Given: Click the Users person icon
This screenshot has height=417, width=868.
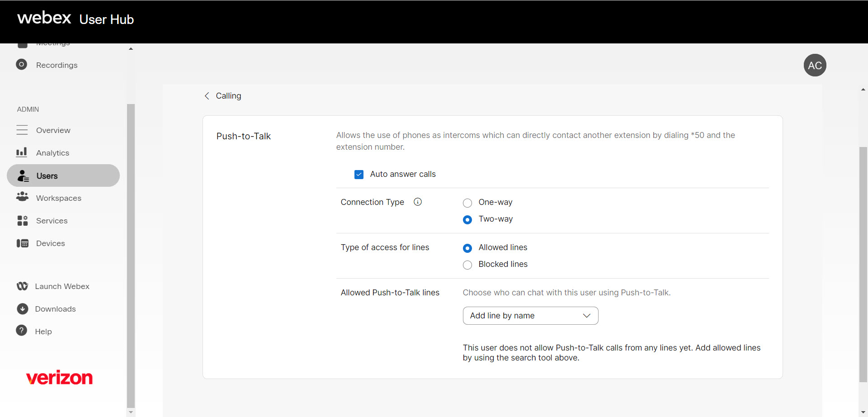Looking at the screenshot, I should pos(23,176).
